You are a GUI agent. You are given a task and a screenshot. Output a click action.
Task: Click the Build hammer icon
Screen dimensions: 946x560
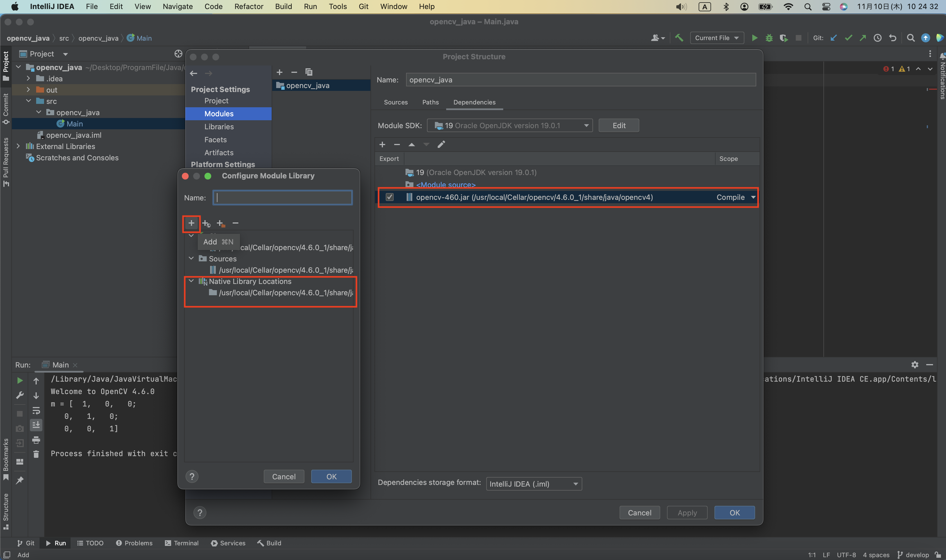[679, 38]
